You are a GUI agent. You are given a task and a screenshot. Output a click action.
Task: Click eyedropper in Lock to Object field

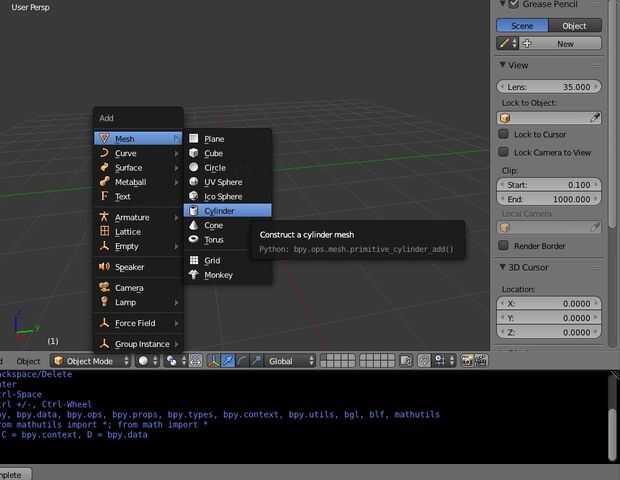point(595,118)
